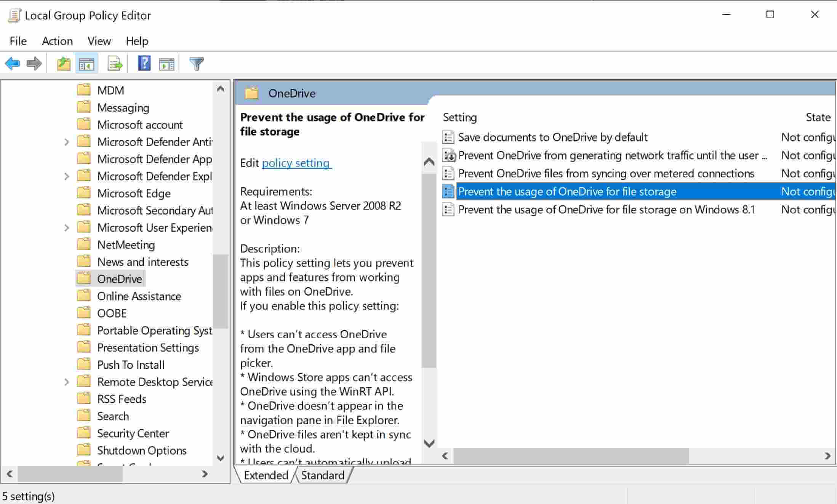Image resolution: width=837 pixels, height=504 pixels.
Task: Toggle the Show/Hide Console Tree icon
Action: (87, 63)
